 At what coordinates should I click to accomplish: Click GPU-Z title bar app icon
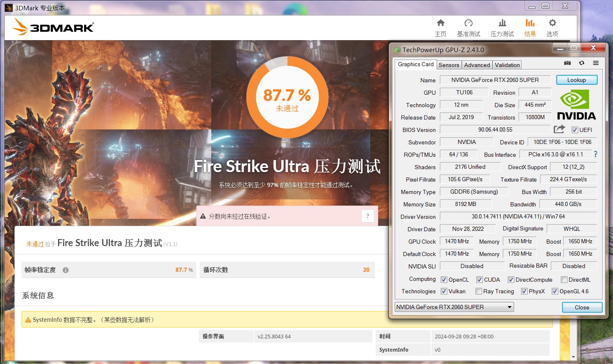pyautogui.click(x=397, y=50)
